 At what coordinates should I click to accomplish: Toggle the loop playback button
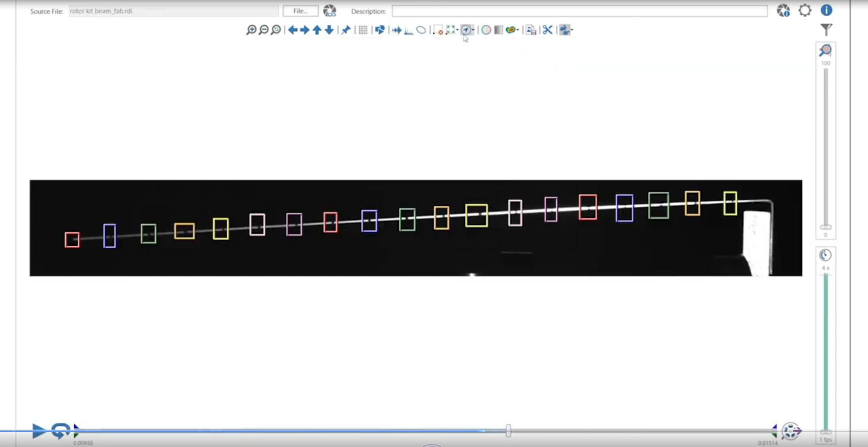click(x=60, y=431)
